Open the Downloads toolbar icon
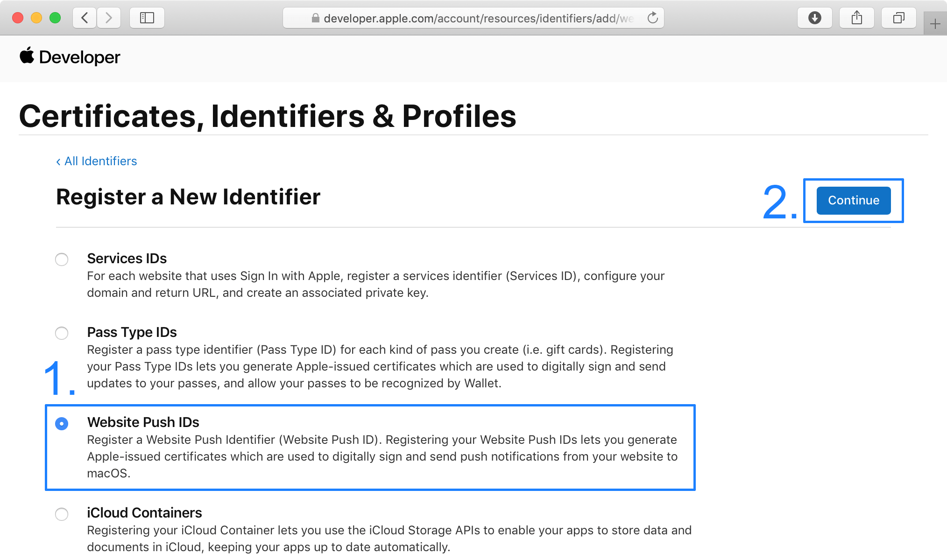Image resolution: width=947 pixels, height=560 pixels. pyautogui.click(x=814, y=18)
